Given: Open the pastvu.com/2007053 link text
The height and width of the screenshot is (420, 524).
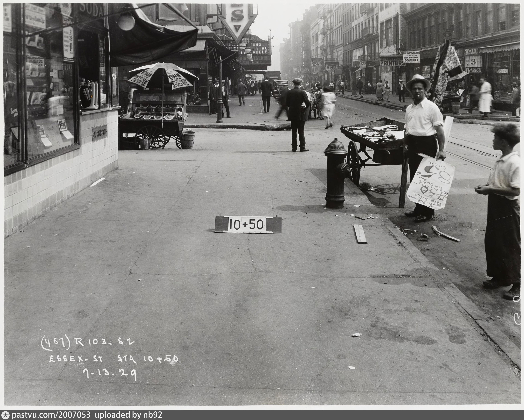Looking at the screenshot, I should tap(51, 415).
